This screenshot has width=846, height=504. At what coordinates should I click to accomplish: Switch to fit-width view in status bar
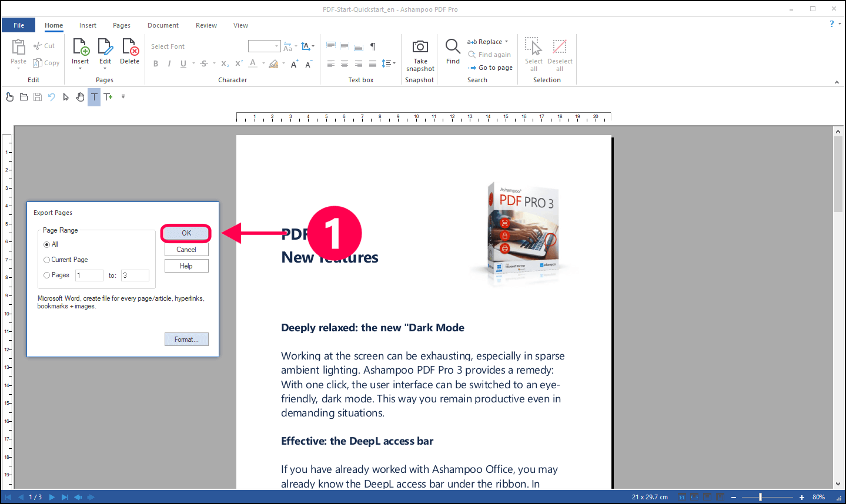click(694, 498)
